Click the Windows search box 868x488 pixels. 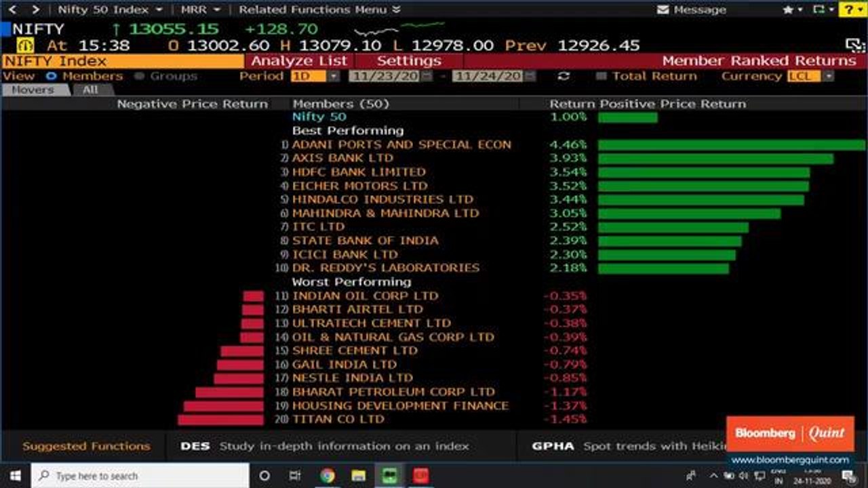pyautogui.click(x=140, y=476)
